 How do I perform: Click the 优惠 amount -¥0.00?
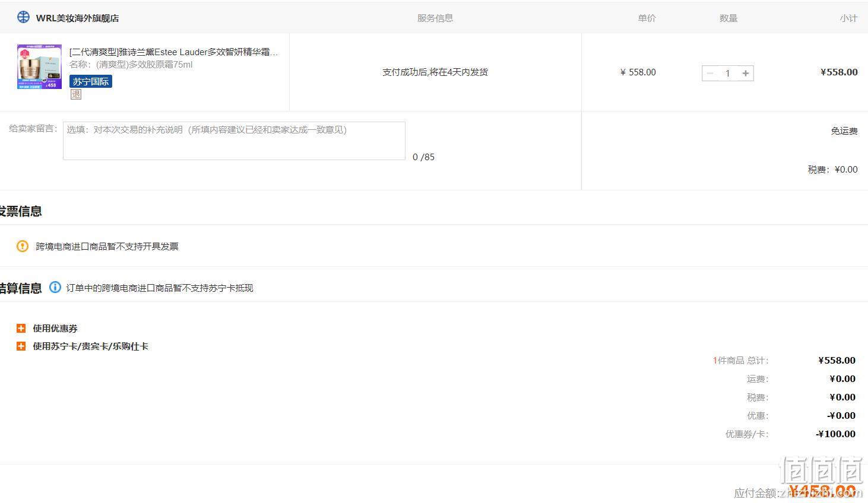tap(841, 416)
